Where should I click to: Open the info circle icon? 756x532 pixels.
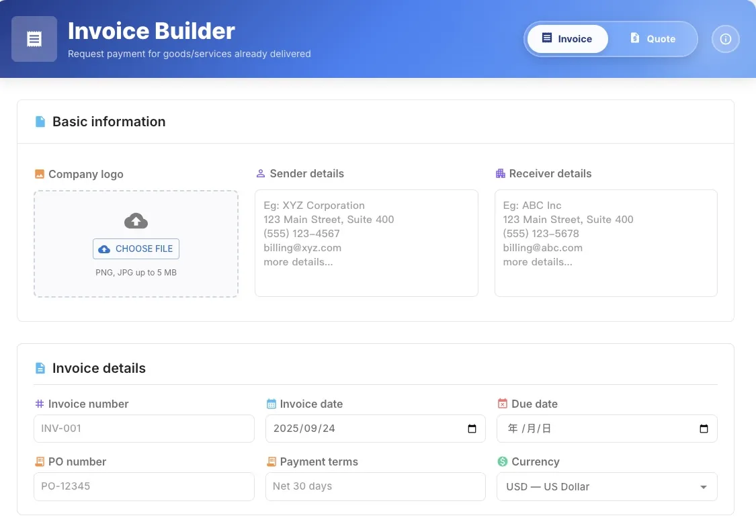tap(725, 39)
